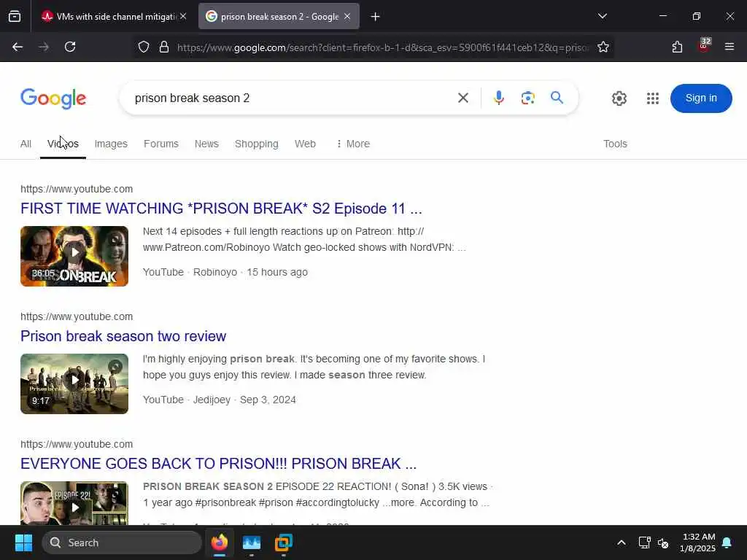Open the blue monitor app in taskbar
Image resolution: width=747 pixels, height=560 pixels.
[x=252, y=542]
